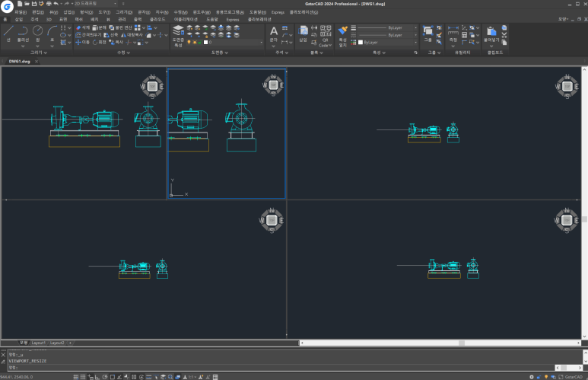Screen dimensions: 588x380
Task: Open the top ByLayer linetype dropdown
Action: [415, 27]
